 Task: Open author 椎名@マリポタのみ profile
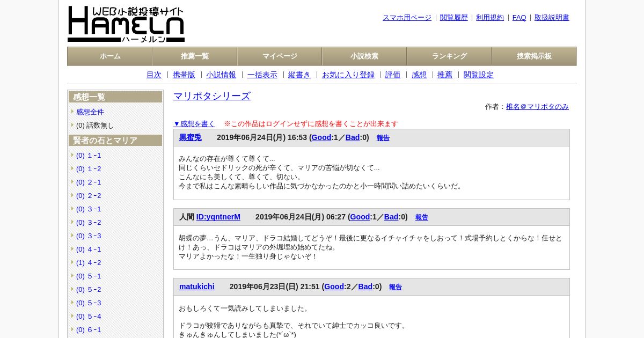[537, 107]
